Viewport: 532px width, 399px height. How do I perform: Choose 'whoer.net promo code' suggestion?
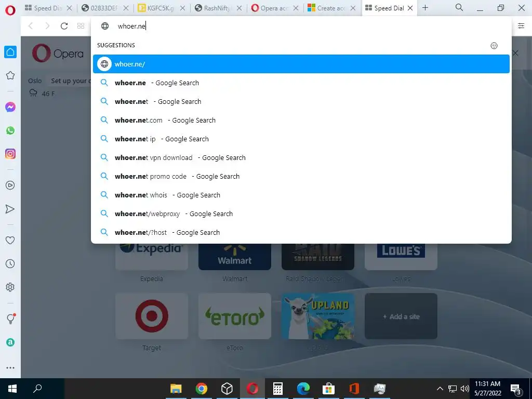[x=301, y=176]
